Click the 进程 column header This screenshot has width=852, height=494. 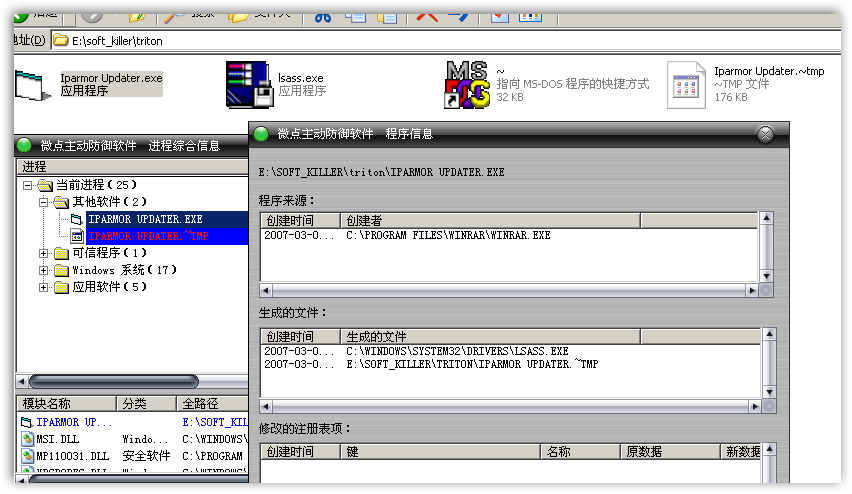(x=132, y=167)
